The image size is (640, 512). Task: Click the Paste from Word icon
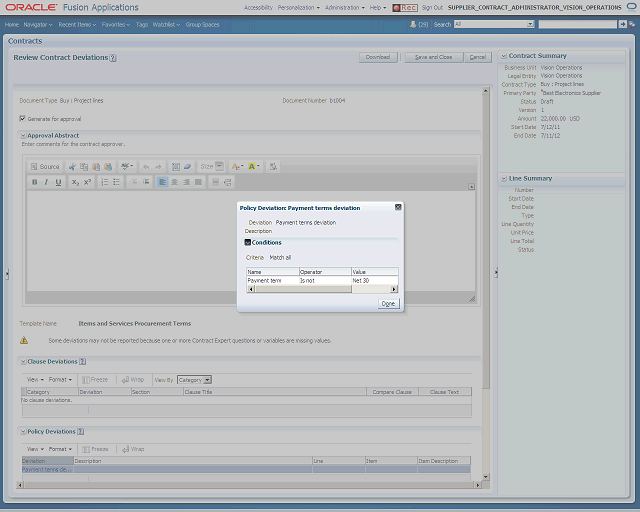click(x=108, y=167)
